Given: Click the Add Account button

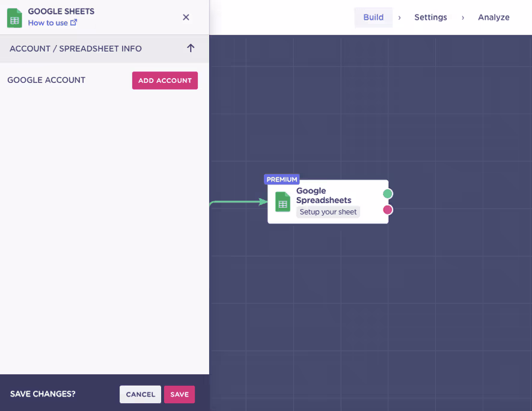Looking at the screenshot, I should 165,81.
